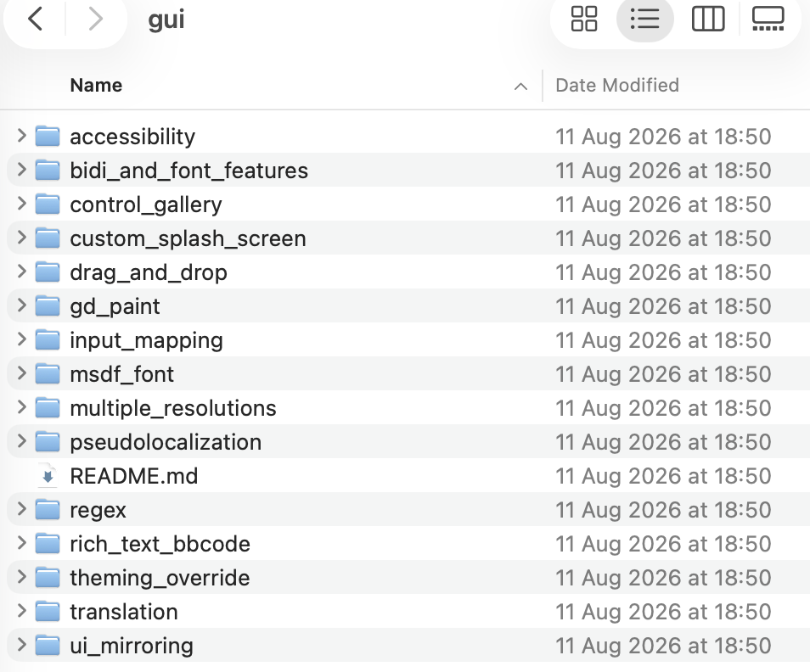Switch to column view
Image resolution: width=810 pixels, height=672 pixels.
(x=708, y=20)
